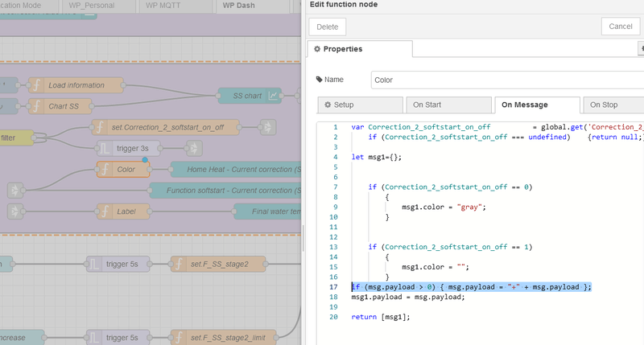
Task: Select the Label function node
Action: (125, 211)
